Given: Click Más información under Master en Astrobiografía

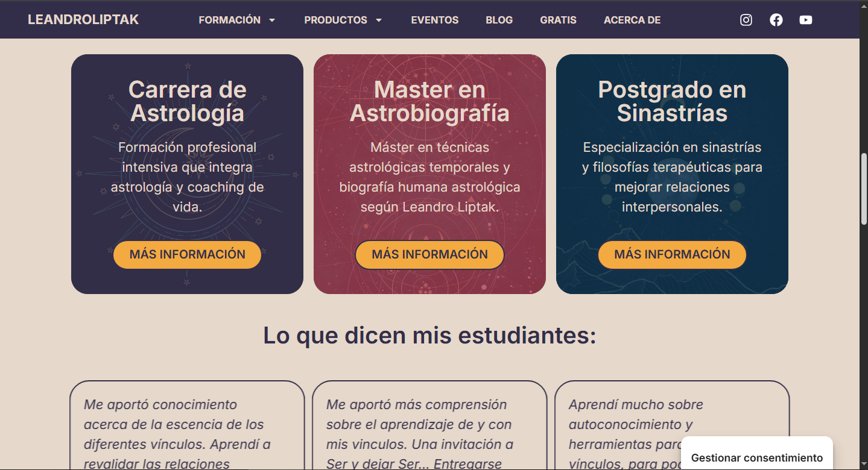Looking at the screenshot, I should [429, 254].
